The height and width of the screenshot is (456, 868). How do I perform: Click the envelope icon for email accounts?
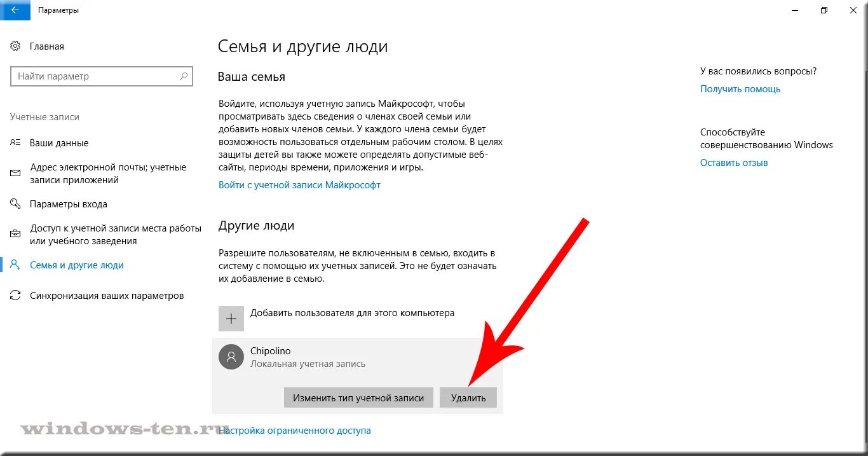[x=15, y=174]
